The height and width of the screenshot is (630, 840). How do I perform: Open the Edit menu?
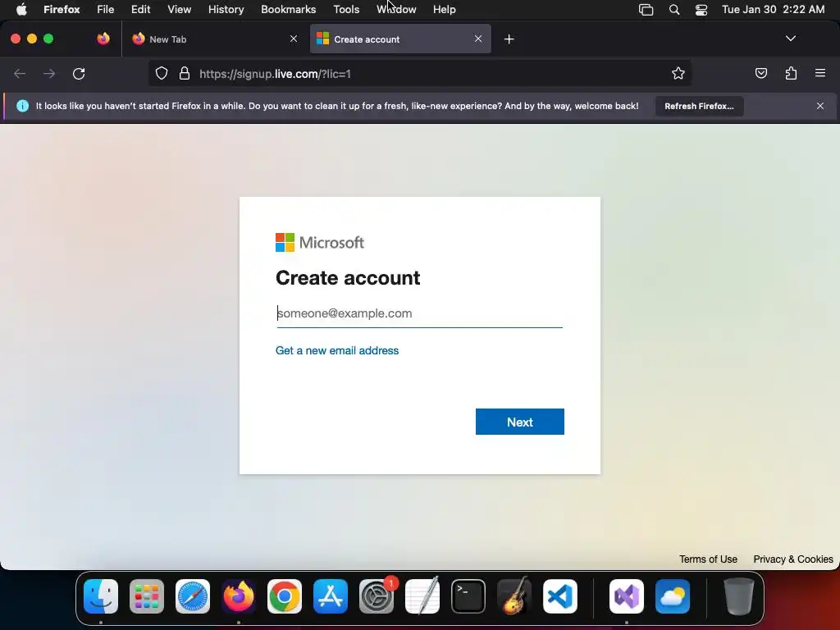[x=141, y=10]
